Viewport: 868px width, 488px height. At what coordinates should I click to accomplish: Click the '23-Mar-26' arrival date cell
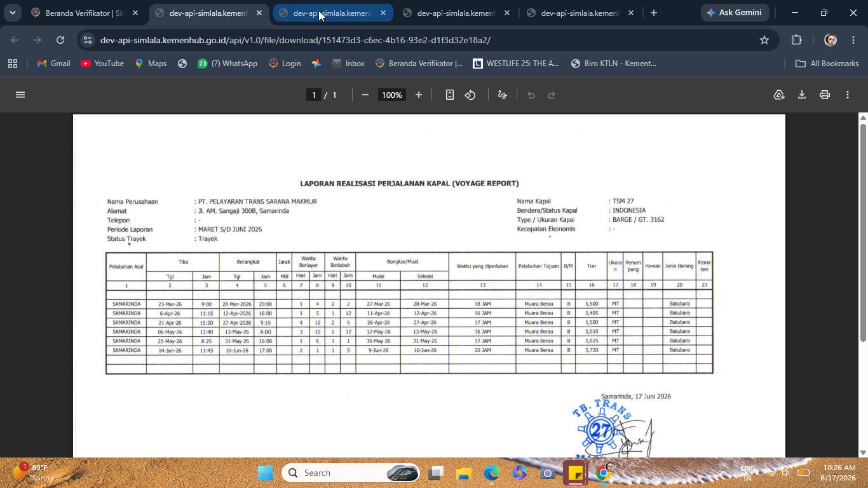tap(170, 304)
